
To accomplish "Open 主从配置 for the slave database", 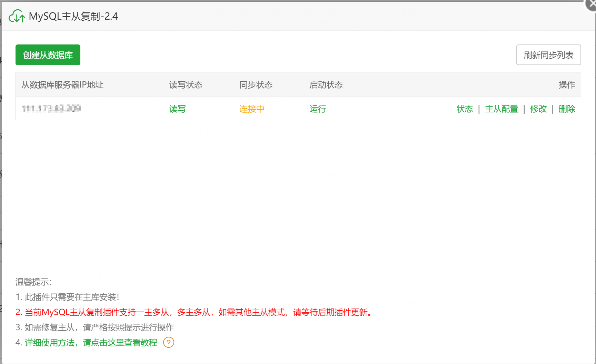I will [501, 109].
